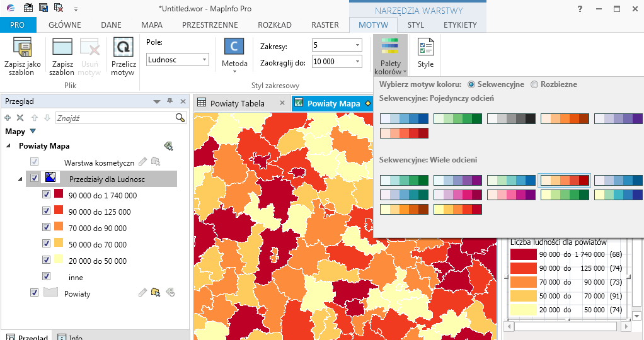Open the Info tab at the bottom
Screen dimensions: 644x340
71,337
